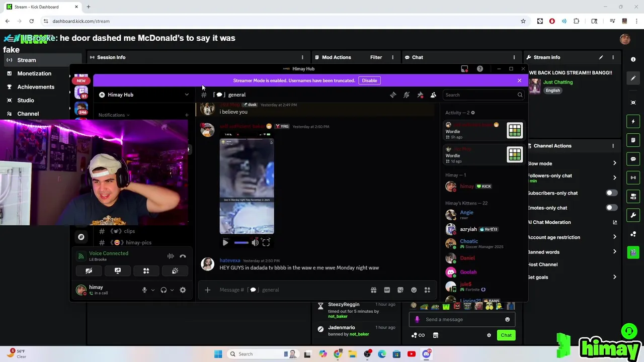644x362 pixels.
Task: Open Discord user settings gear
Action: pos(183,290)
